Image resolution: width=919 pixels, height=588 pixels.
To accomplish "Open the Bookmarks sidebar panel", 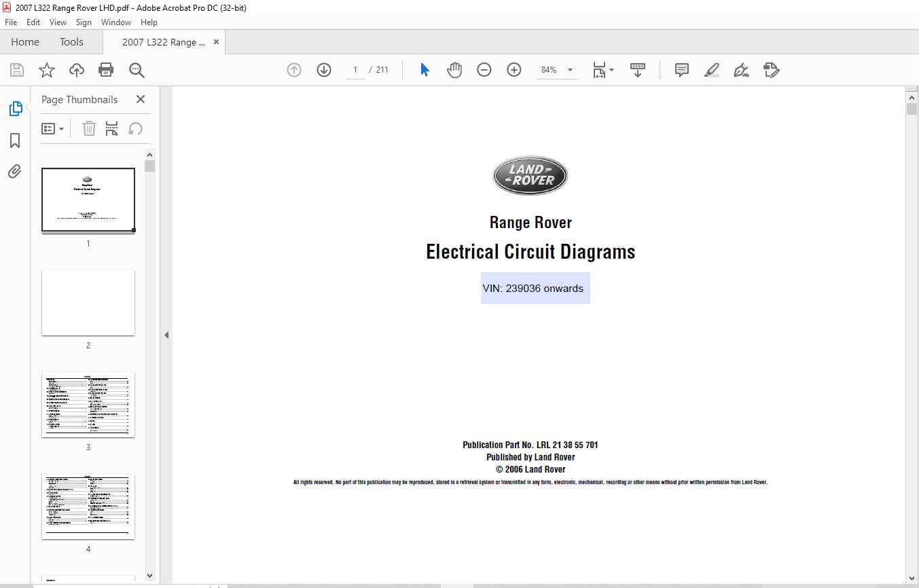I will (x=15, y=141).
